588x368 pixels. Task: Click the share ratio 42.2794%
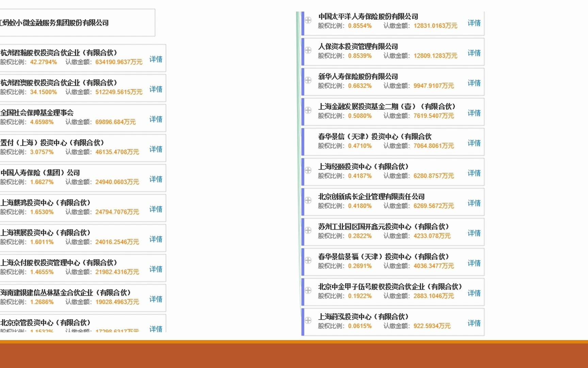click(x=44, y=62)
